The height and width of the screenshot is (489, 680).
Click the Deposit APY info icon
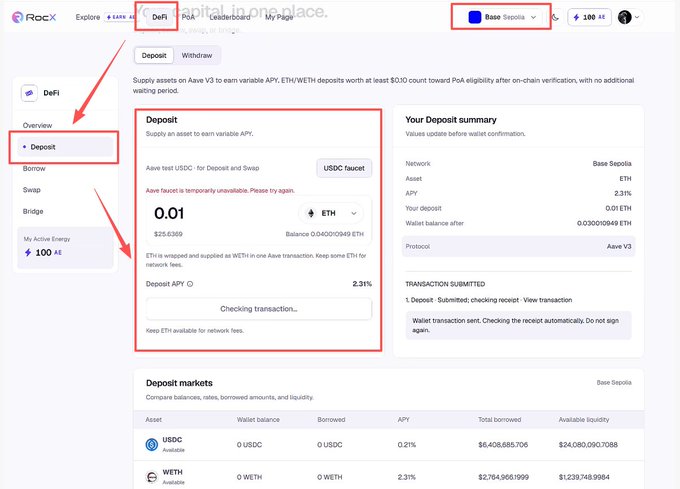(190, 284)
